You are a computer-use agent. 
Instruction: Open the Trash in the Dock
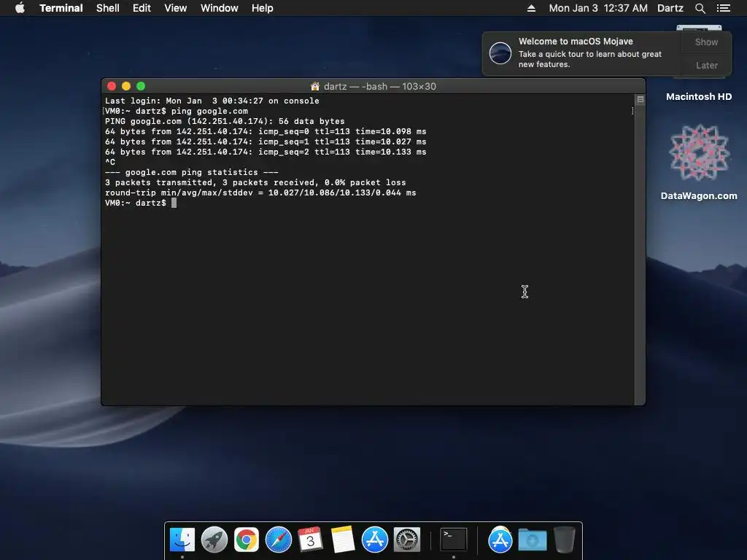coord(565,540)
